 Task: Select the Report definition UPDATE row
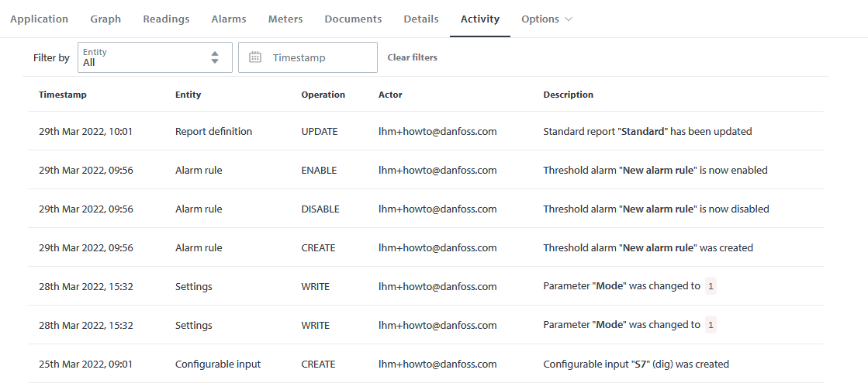426,132
